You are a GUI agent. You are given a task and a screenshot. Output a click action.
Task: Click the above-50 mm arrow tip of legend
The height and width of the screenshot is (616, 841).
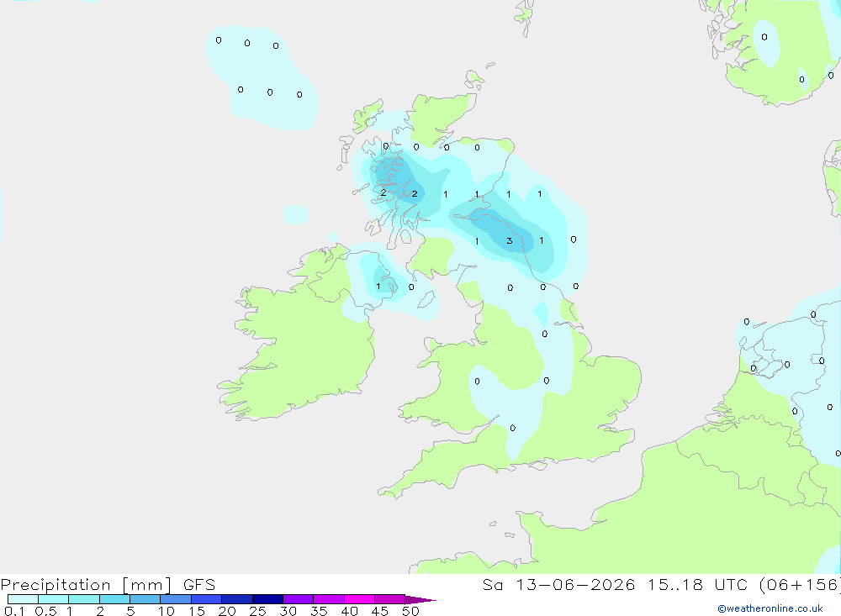pyautogui.click(x=420, y=599)
